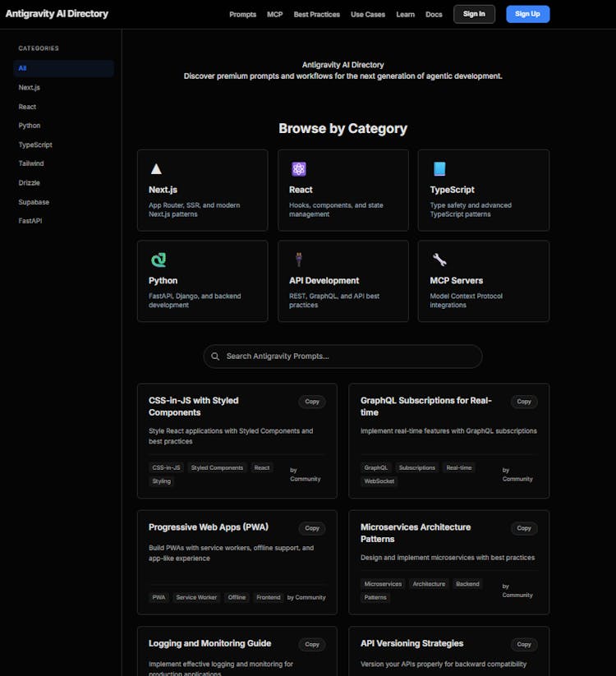Click the MCP Servers wrench icon
Image resolution: width=616 pixels, height=676 pixels.
[439, 260]
